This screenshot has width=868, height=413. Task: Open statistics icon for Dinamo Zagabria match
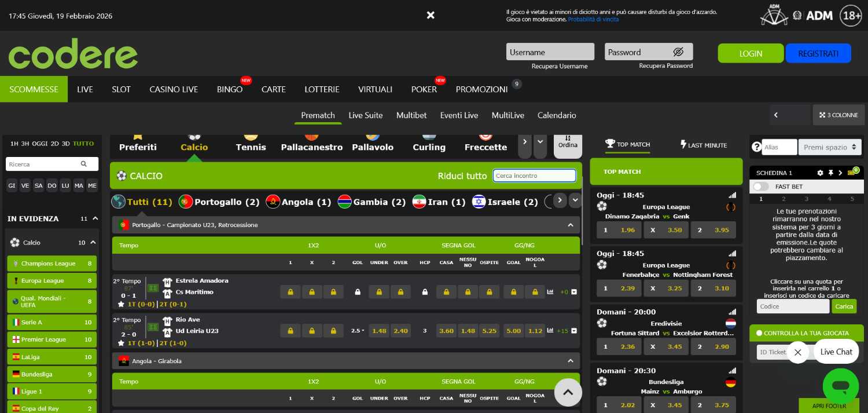[732, 195]
